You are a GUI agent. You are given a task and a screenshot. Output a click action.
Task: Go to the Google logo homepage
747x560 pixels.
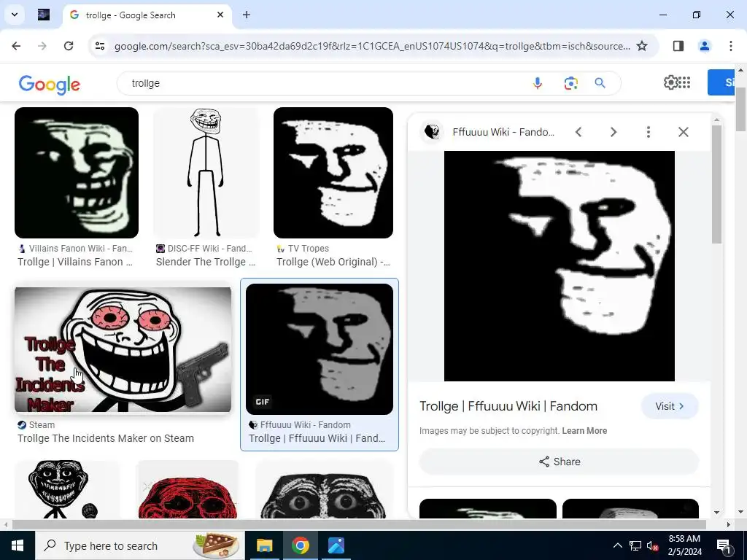coord(50,85)
